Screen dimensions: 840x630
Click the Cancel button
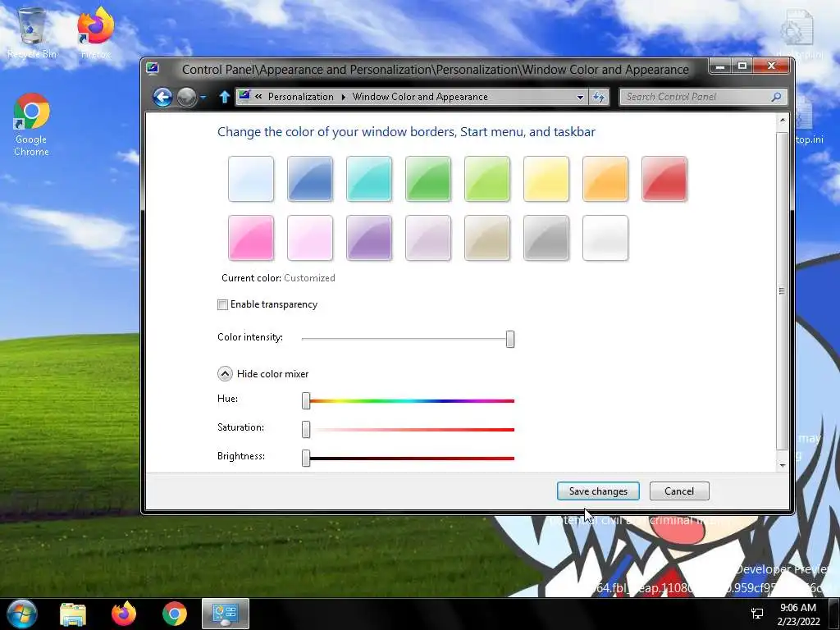coord(679,491)
